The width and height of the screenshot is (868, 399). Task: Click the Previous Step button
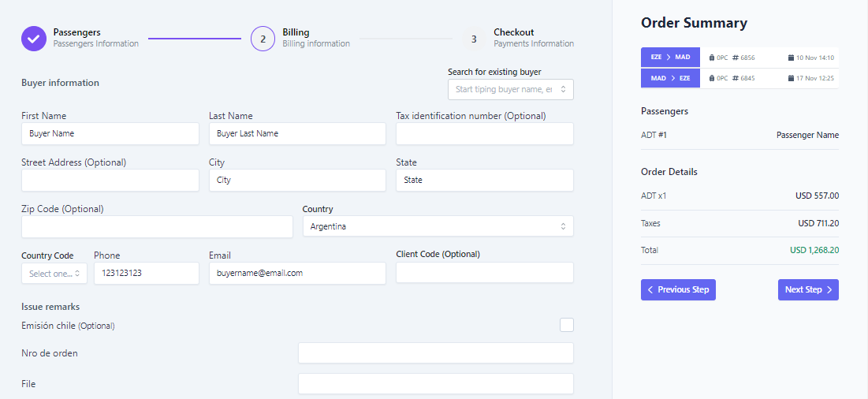click(678, 289)
